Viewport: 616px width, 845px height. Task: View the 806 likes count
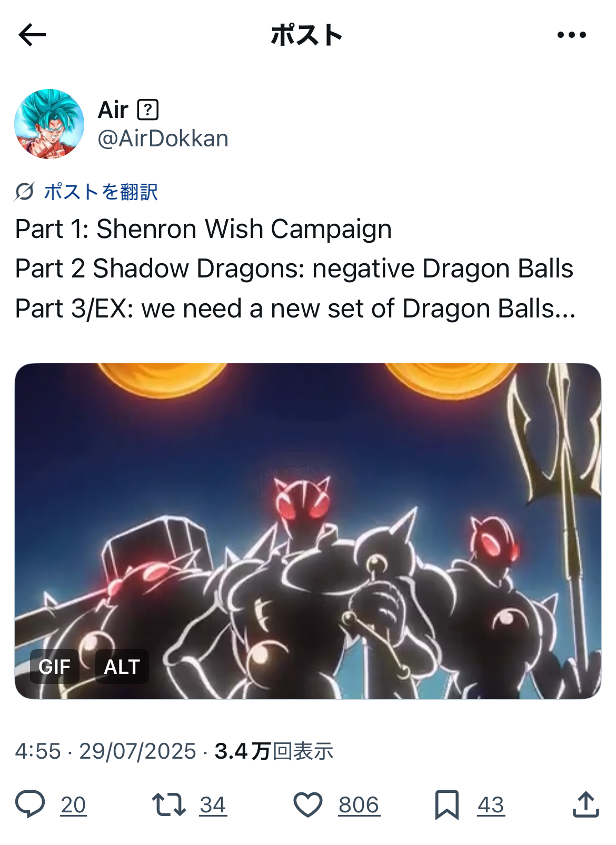click(x=359, y=805)
